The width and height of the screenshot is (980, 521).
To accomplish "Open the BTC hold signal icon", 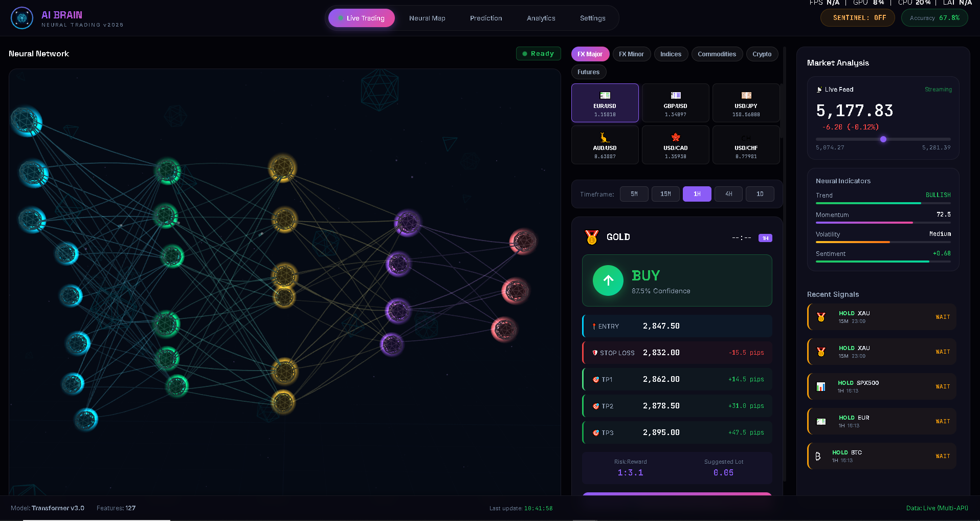I will [818, 456].
